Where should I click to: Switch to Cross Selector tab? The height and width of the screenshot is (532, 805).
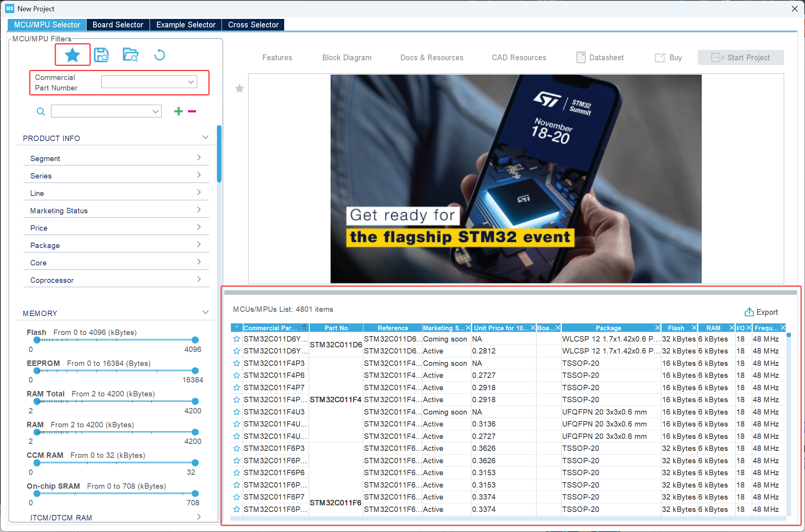253,25
